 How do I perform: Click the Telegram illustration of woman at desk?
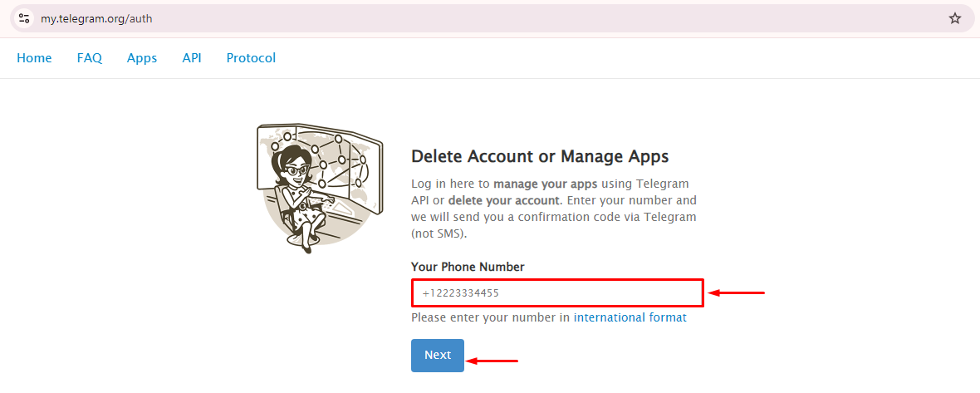point(319,186)
